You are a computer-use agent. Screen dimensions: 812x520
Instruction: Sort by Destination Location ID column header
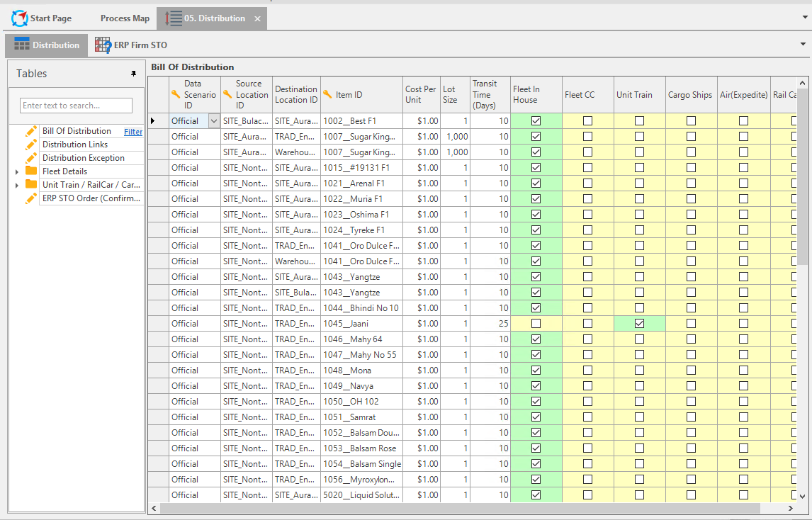pyautogui.click(x=296, y=94)
